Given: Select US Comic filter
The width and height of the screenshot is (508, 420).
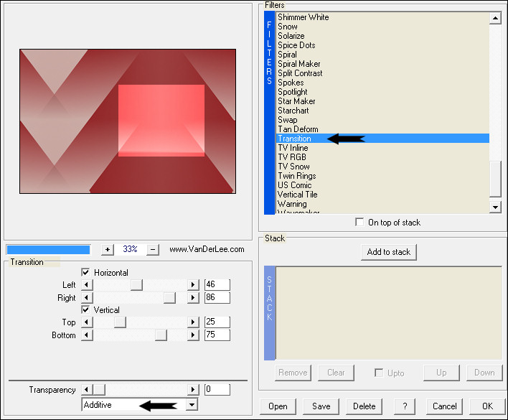Looking at the screenshot, I should pos(382,185).
